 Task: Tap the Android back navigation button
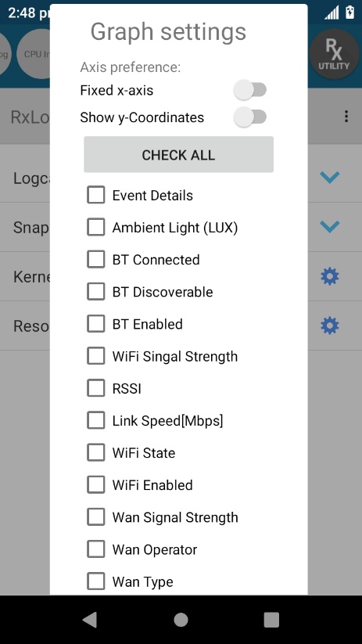pos(90,620)
